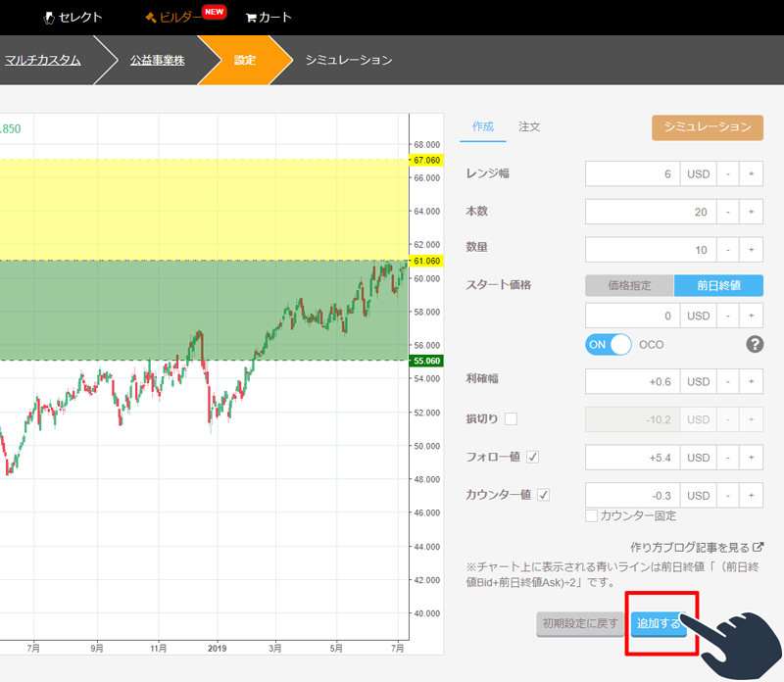Image resolution: width=784 pixels, height=682 pixels.
Task: Click the select hand icon
Action: [x=49, y=18]
